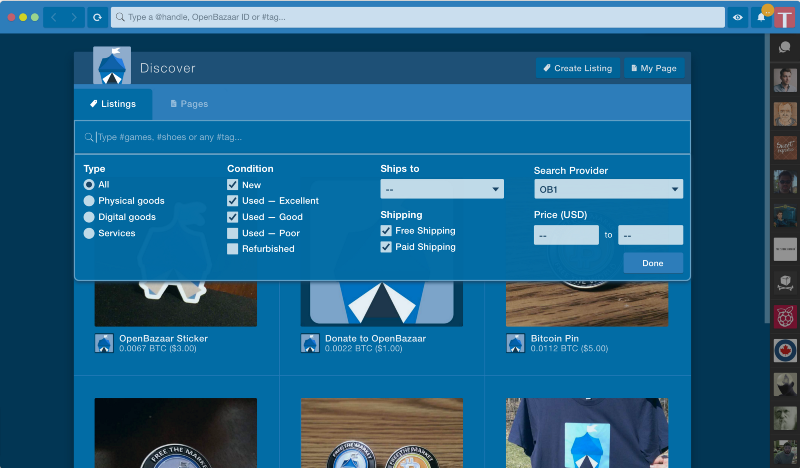Check Used — Poor condition
The image size is (800, 468).
tap(233, 233)
